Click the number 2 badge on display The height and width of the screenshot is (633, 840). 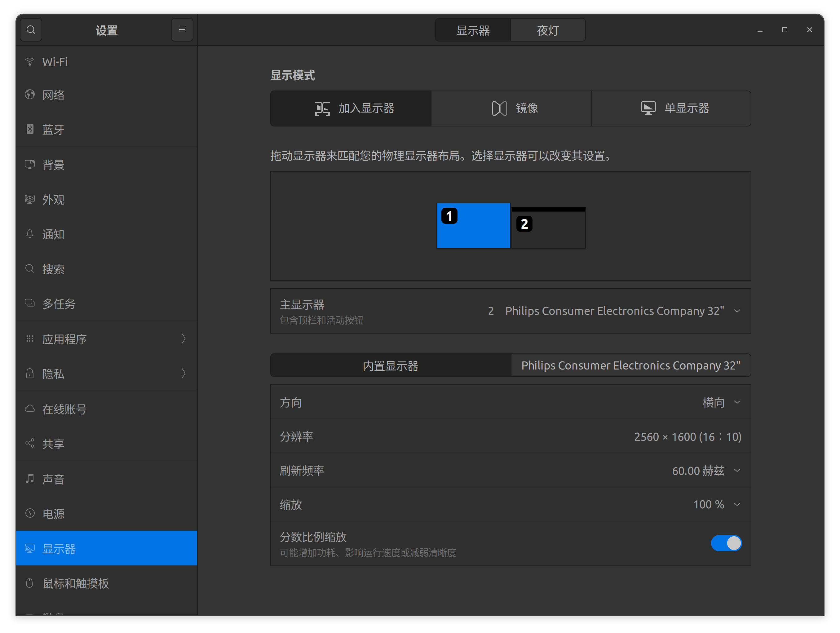524,224
